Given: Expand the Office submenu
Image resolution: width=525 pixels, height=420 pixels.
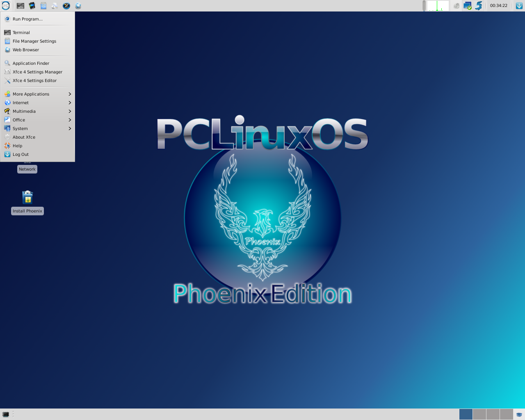Looking at the screenshot, I should click(x=37, y=120).
